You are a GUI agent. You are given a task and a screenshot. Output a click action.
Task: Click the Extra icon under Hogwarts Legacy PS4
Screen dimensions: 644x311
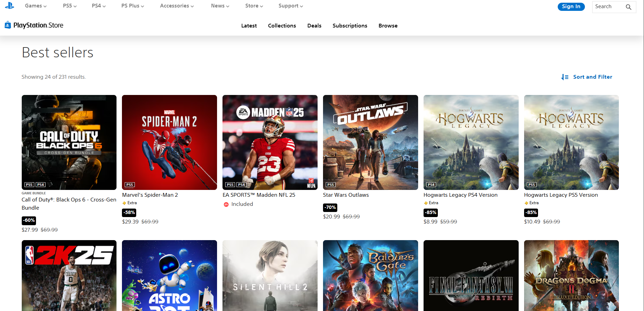point(426,203)
